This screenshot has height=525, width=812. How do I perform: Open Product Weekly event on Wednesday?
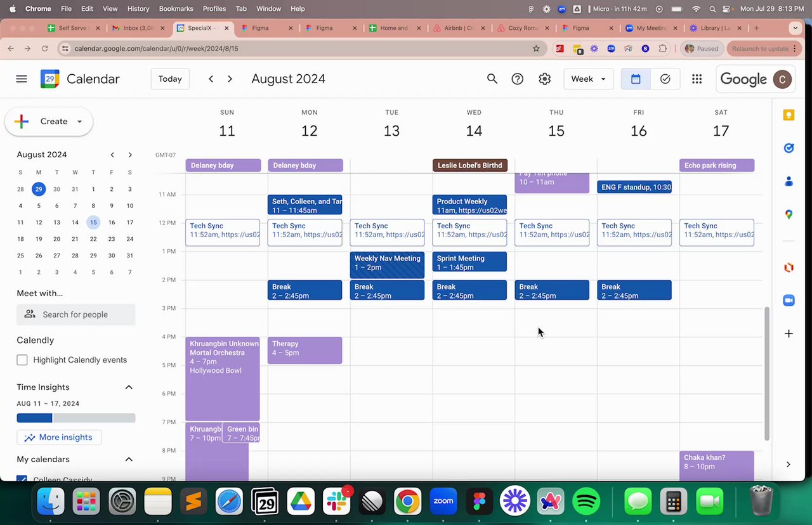tap(469, 205)
